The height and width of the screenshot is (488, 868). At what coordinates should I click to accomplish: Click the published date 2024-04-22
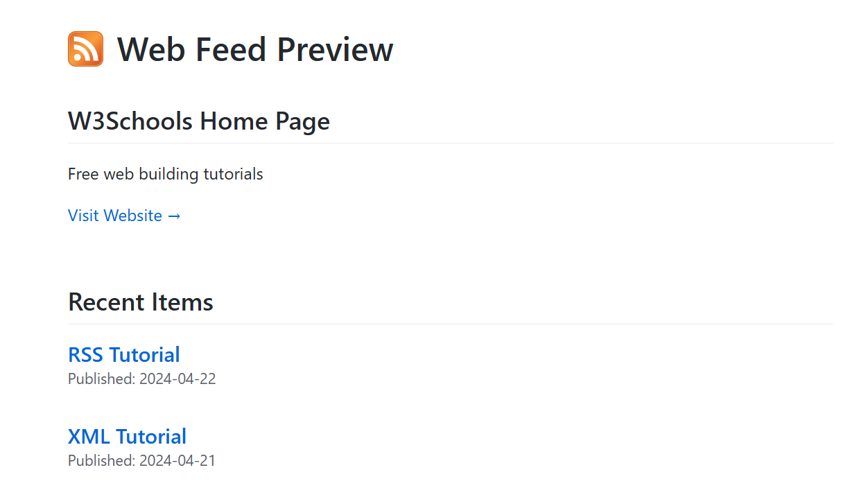(x=177, y=379)
